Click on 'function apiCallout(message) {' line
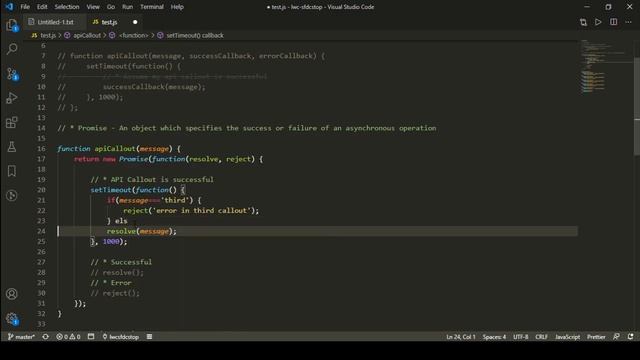The image size is (640, 360). [x=119, y=149]
